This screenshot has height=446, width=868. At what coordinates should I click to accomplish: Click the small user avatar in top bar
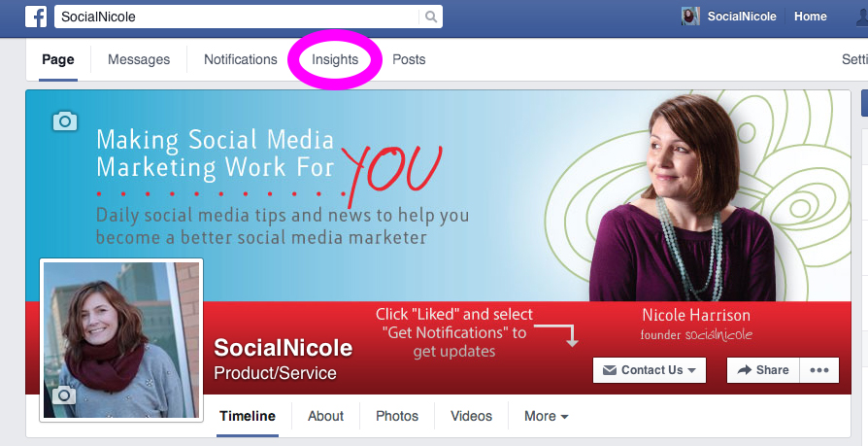[691, 17]
